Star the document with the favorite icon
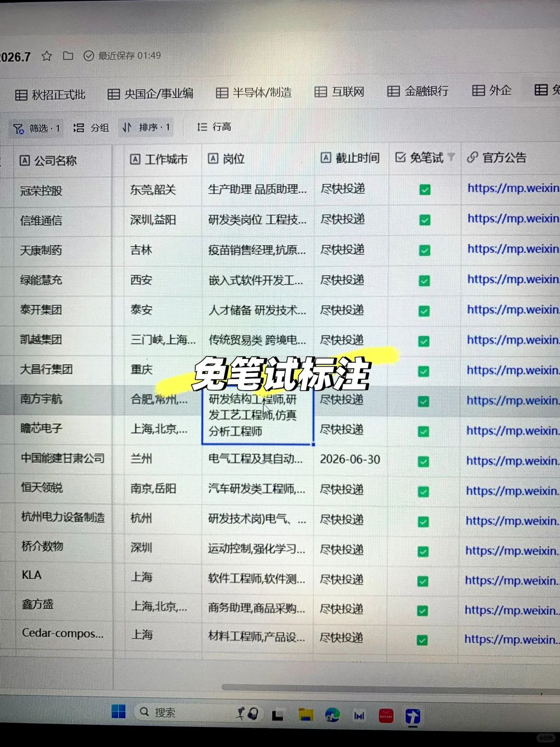Viewport: 560px width, 747px height. pos(47,56)
